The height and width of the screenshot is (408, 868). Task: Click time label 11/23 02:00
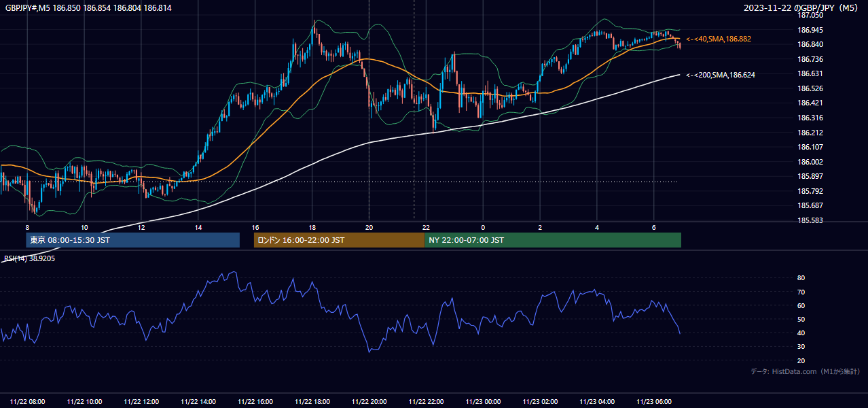click(541, 402)
